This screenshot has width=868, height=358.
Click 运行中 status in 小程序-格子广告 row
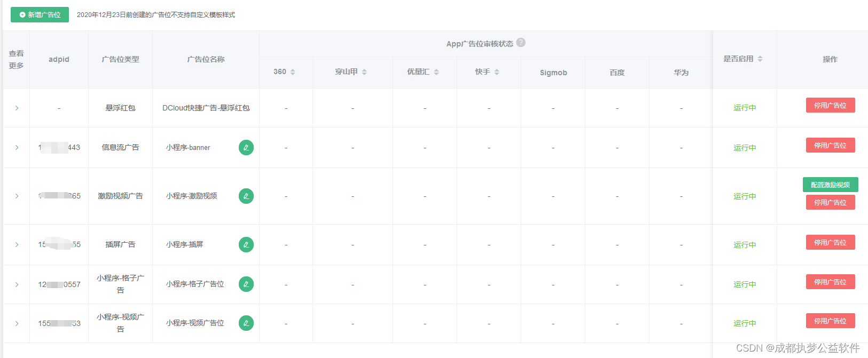pos(745,284)
